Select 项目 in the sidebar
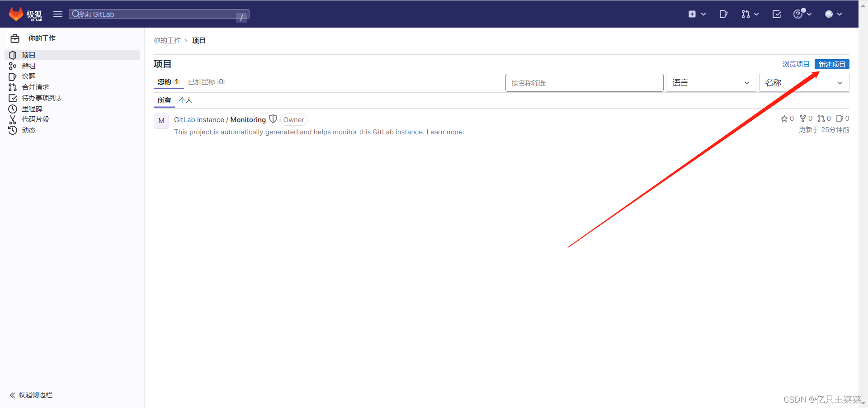 [x=72, y=55]
